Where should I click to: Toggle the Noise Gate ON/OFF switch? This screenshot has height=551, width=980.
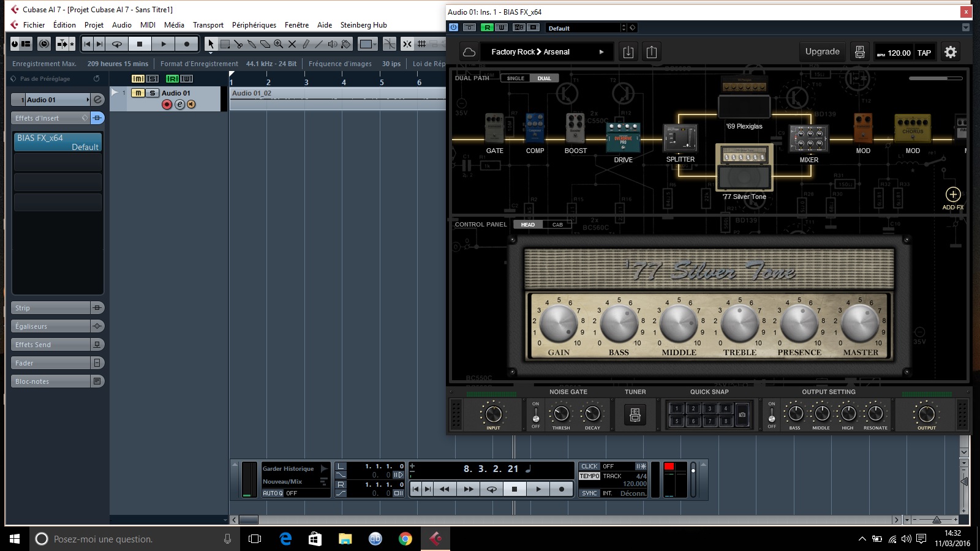[x=536, y=415]
